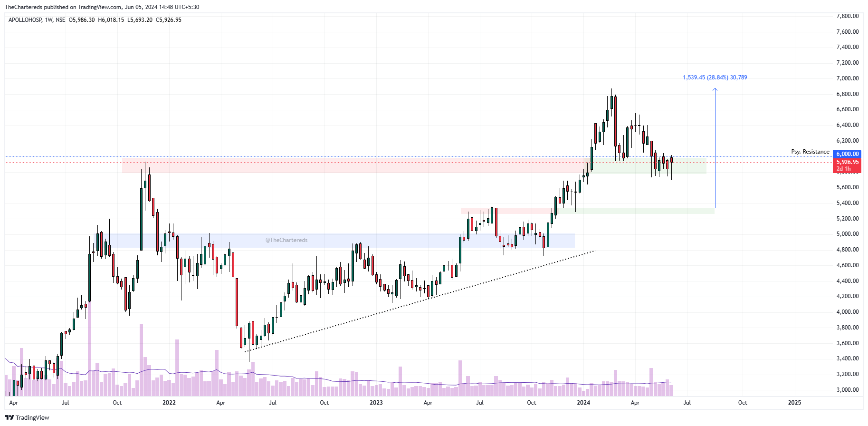
Task: Select the dotted ascending trendline
Action: point(419,300)
